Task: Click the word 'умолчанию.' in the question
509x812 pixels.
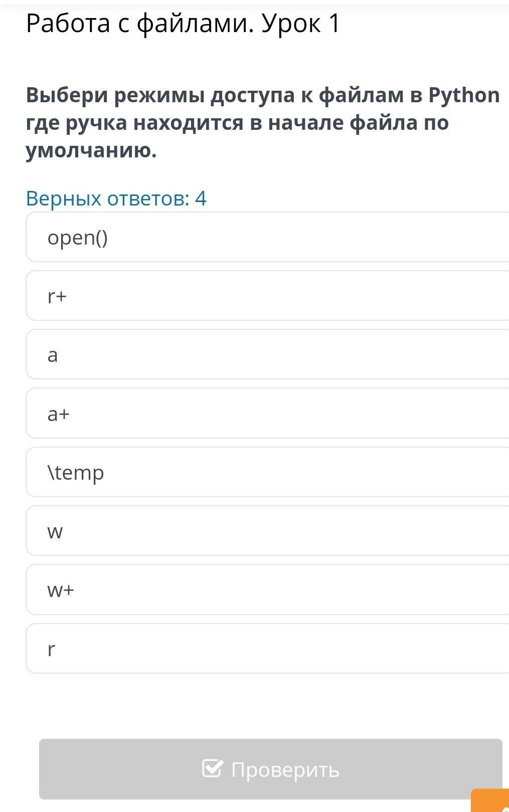Action: 91,150
